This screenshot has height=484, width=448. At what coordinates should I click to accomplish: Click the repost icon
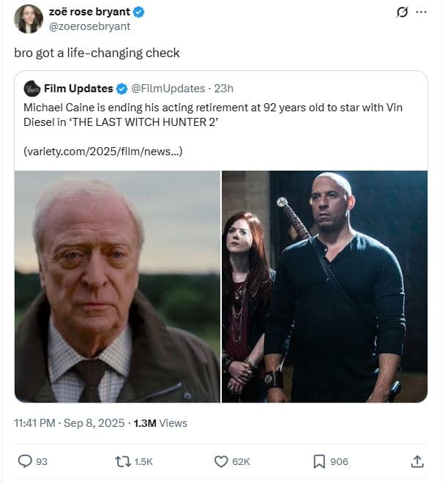pyautogui.click(x=122, y=461)
